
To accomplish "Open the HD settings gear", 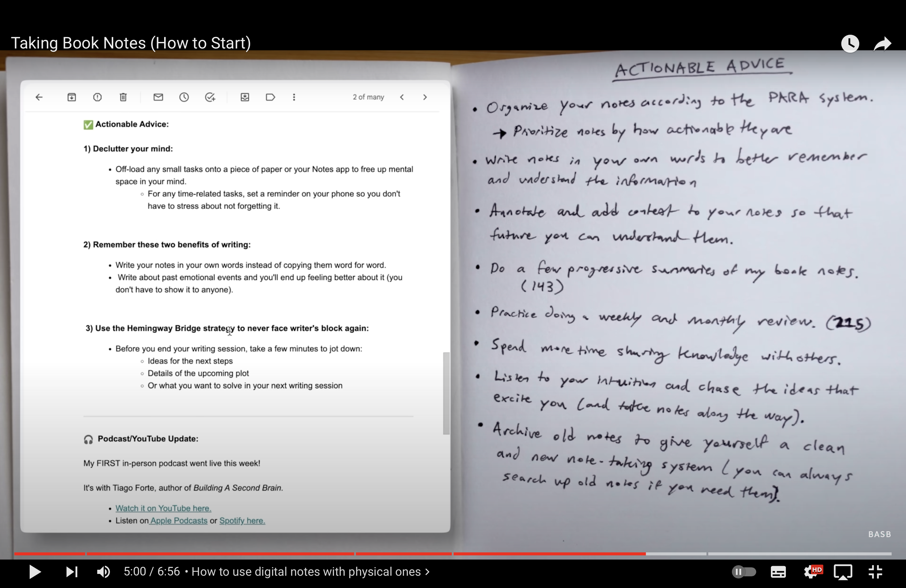I will tap(812, 572).
